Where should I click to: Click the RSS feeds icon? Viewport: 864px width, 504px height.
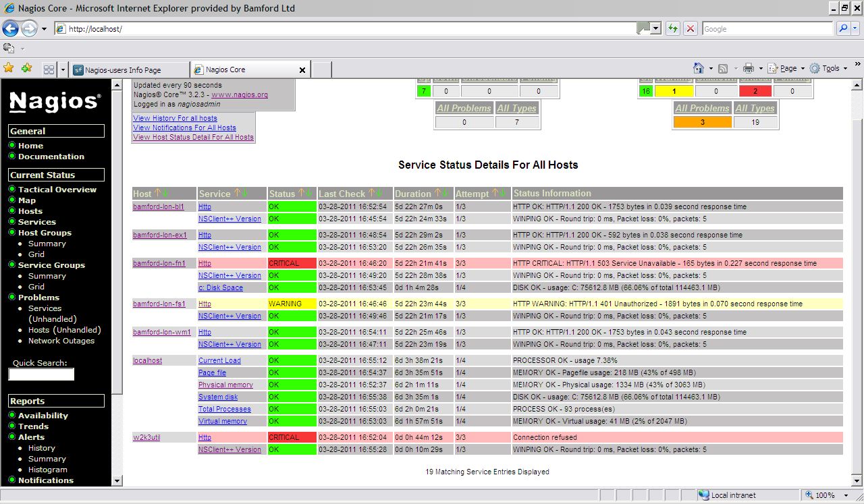click(723, 68)
